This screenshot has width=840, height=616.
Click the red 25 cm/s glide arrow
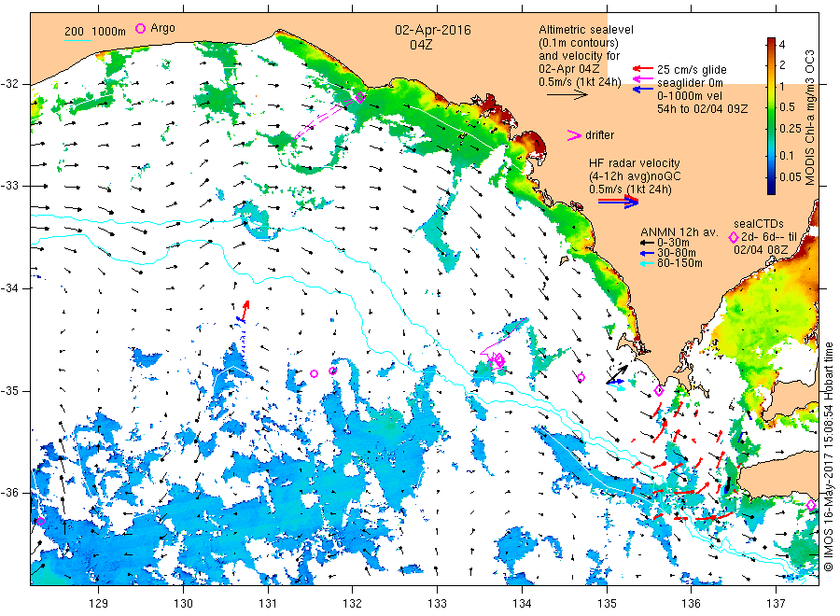[643, 68]
